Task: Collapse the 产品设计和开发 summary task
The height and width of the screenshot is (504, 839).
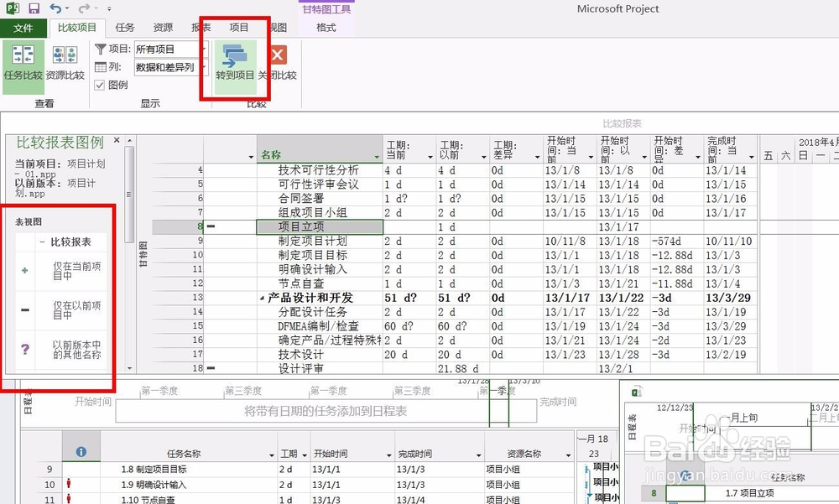Action: 262,298
